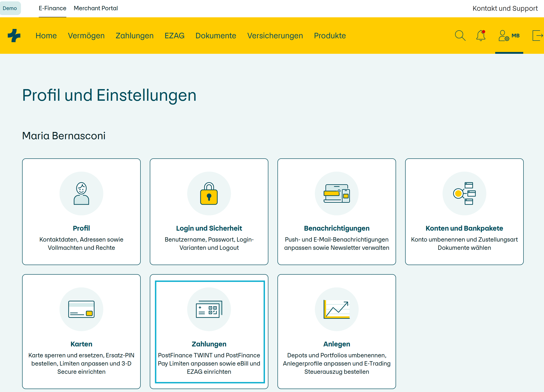Open Kontakt und Support link
544x392 pixels.
[x=505, y=8]
